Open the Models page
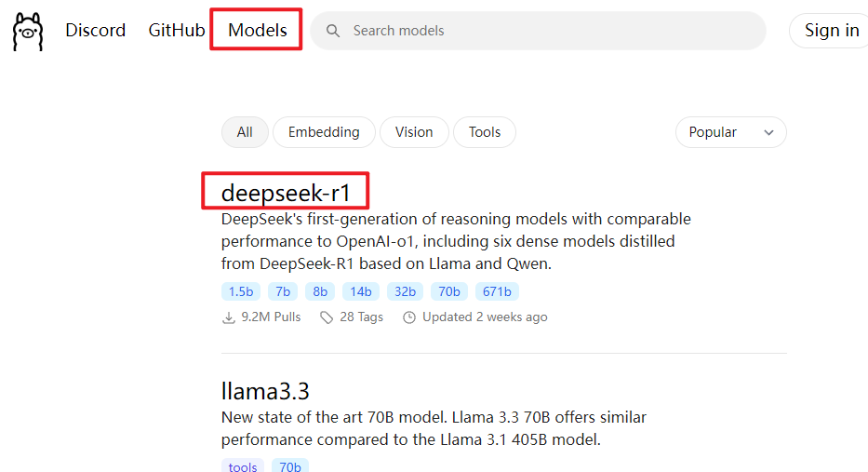The height and width of the screenshot is (472, 868). coord(258,31)
